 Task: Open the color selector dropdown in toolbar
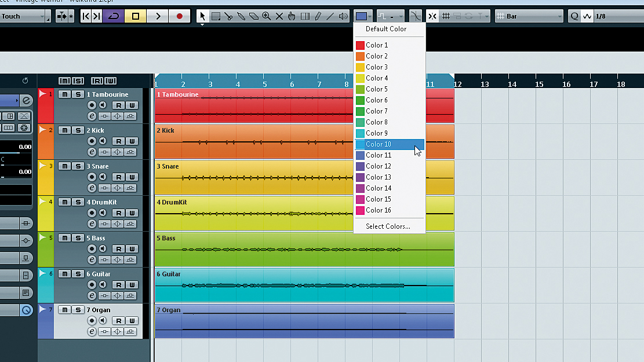pos(363,16)
